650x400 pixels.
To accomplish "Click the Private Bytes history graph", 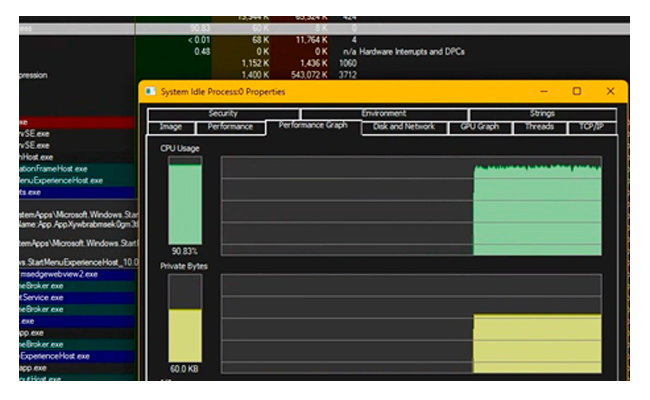I will coord(411,323).
